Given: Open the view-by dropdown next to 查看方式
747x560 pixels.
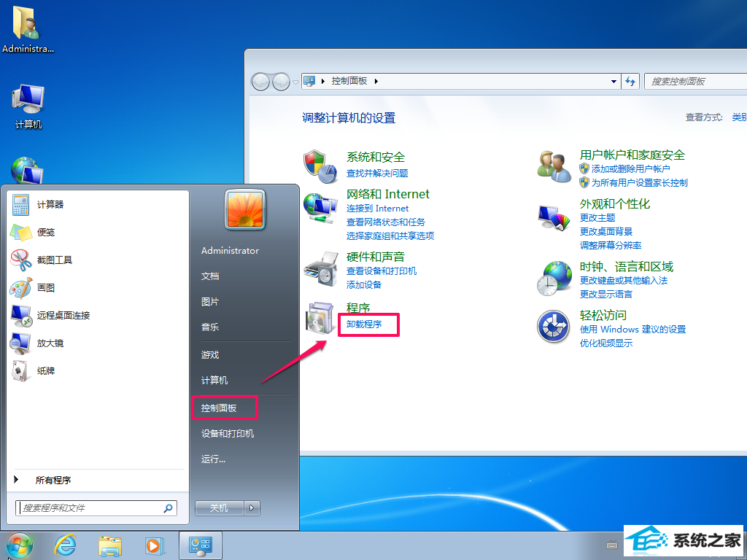Looking at the screenshot, I should [740, 117].
